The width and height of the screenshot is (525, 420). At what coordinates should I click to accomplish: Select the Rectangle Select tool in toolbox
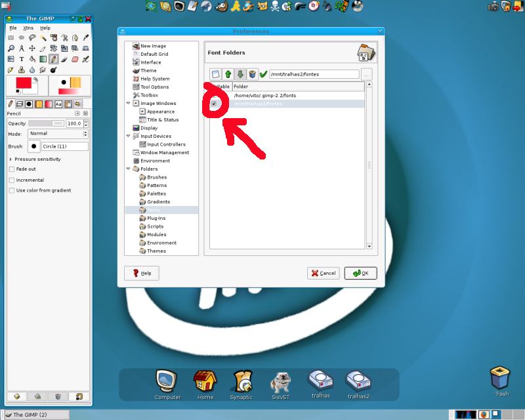pyautogui.click(x=10, y=37)
